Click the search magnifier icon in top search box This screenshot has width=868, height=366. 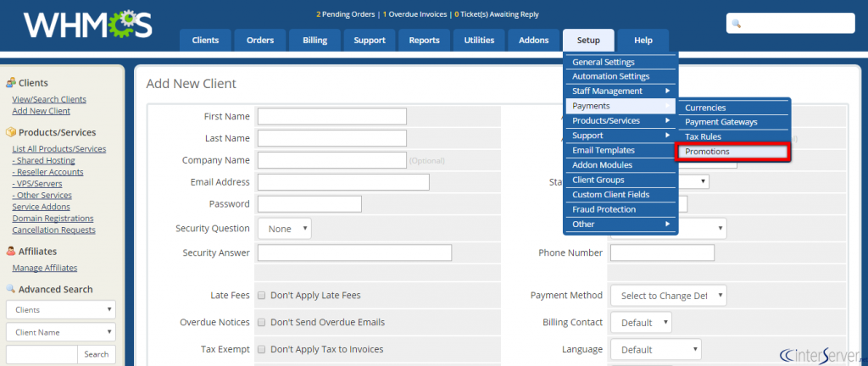tap(737, 24)
